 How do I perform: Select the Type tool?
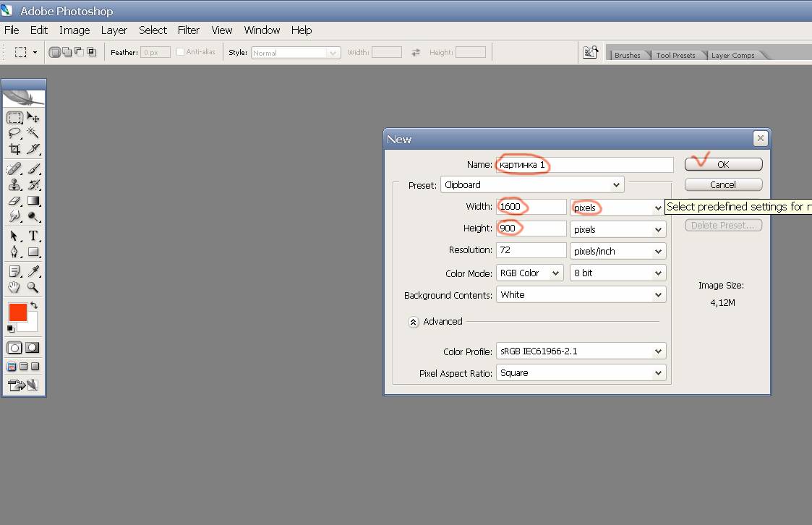[x=33, y=236]
